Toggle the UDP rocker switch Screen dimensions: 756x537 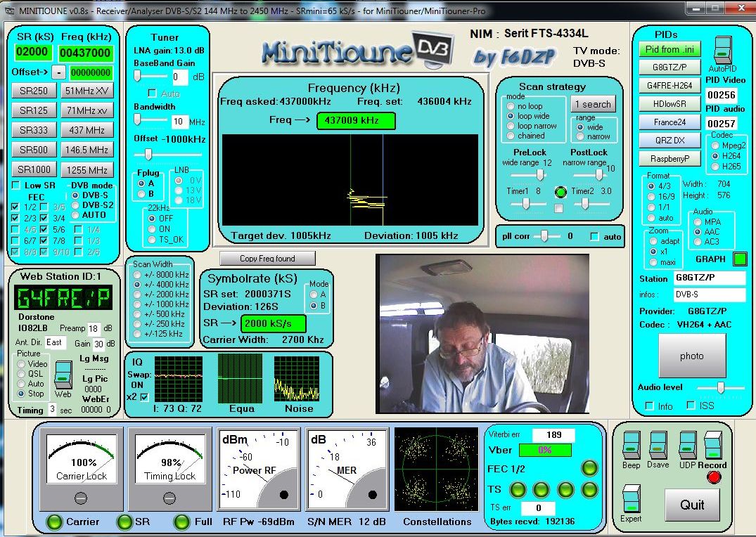[x=688, y=446]
